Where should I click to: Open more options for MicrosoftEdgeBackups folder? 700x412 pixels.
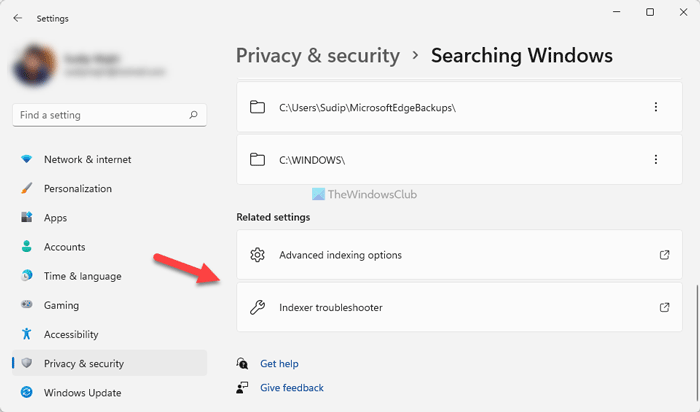[656, 107]
